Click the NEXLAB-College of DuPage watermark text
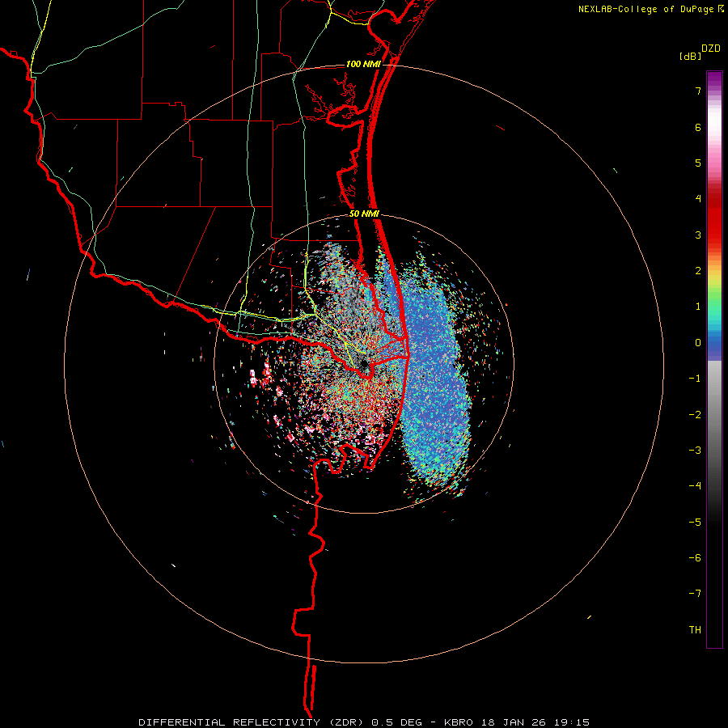 (650, 9)
